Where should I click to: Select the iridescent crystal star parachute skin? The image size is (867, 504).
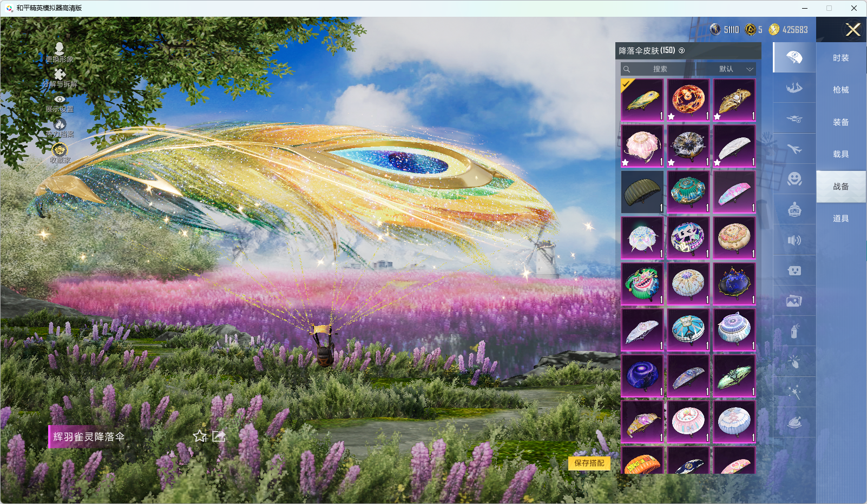pos(642,238)
